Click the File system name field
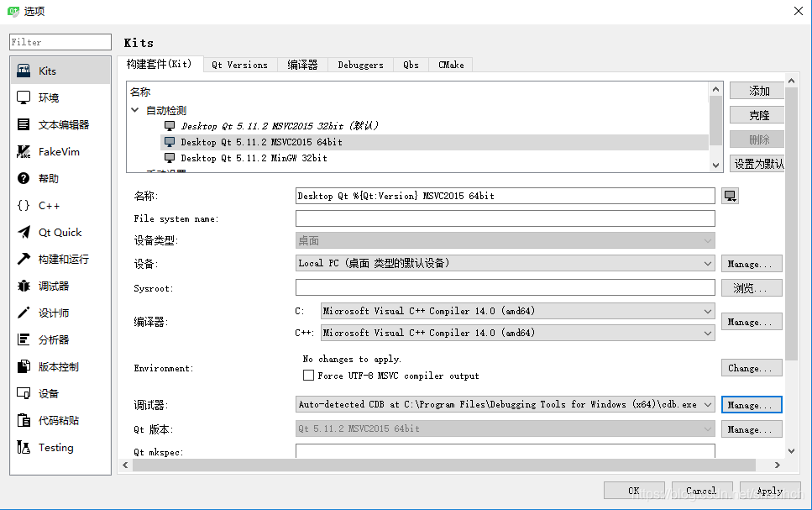This screenshot has height=510, width=812. (505, 218)
